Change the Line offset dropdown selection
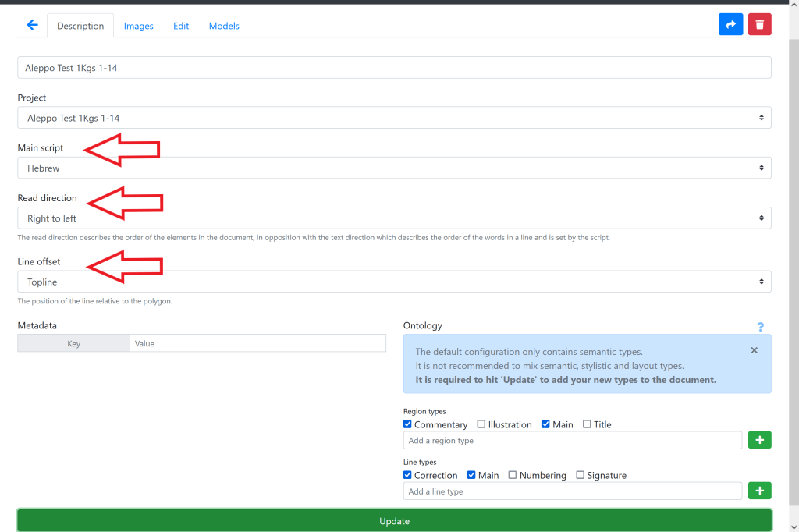Screen dimensions: 799x532 (394, 282)
